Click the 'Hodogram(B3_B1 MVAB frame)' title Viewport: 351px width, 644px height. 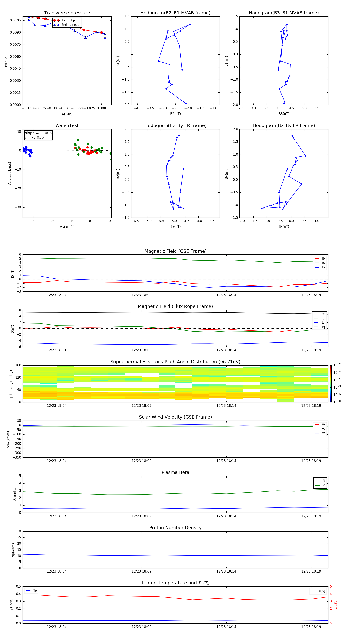coord(284,13)
